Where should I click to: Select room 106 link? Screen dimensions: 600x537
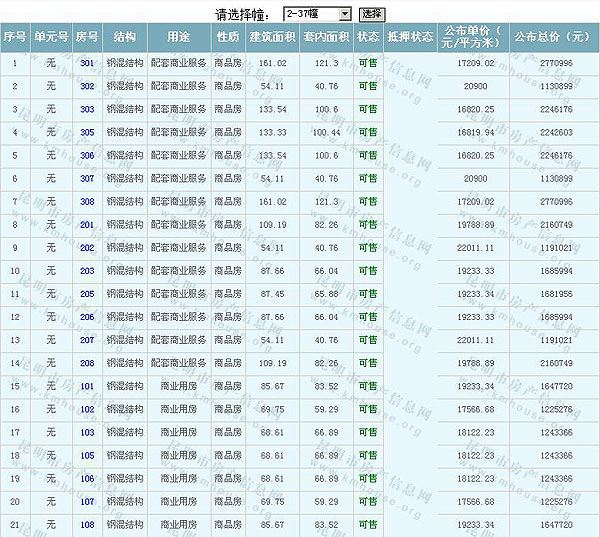click(x=87, y=478)
